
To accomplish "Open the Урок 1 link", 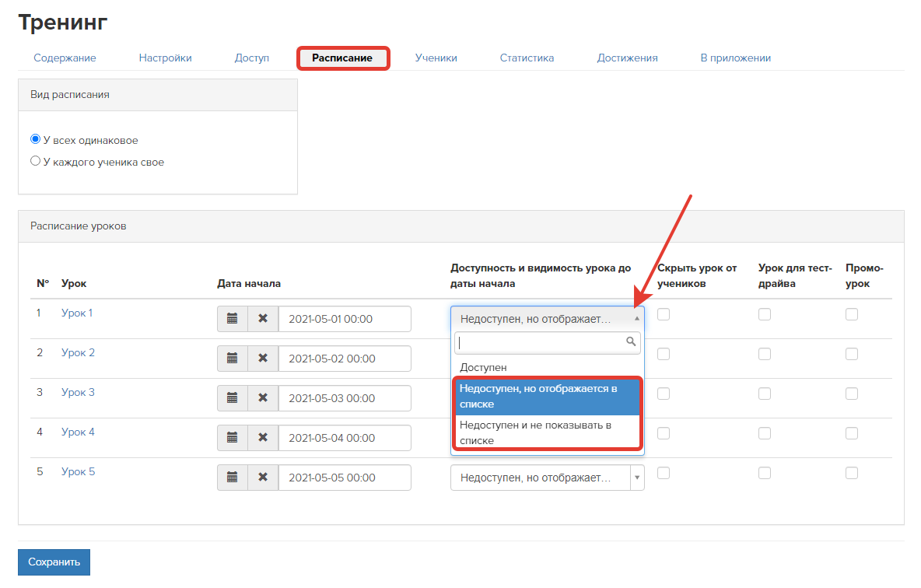I will click(x=77, y=313).
